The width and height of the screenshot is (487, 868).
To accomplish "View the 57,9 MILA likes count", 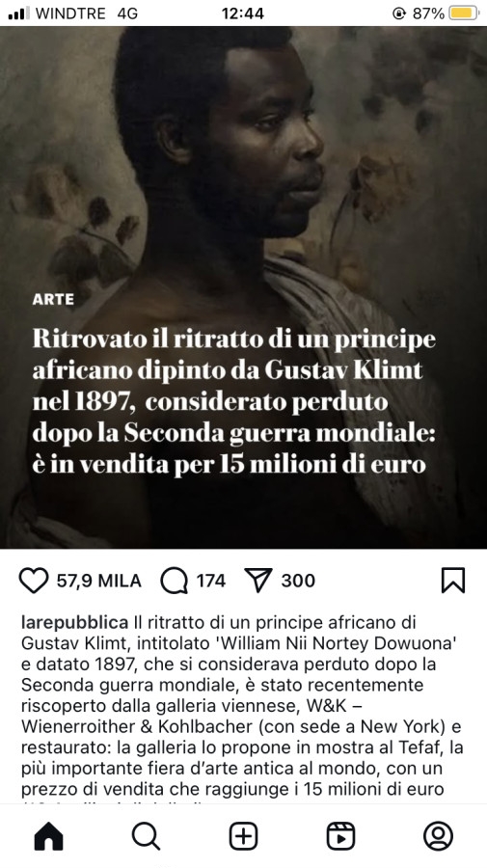I will 99,581.
